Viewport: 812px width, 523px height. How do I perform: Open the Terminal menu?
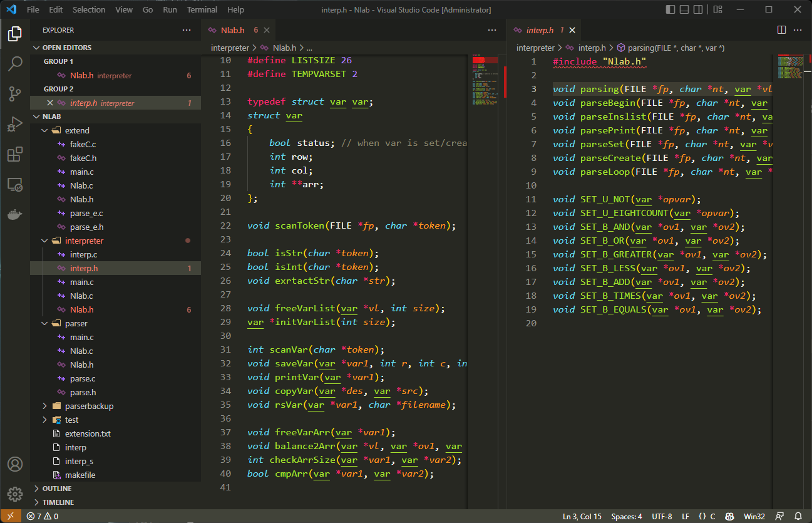[x=202, y=9]
